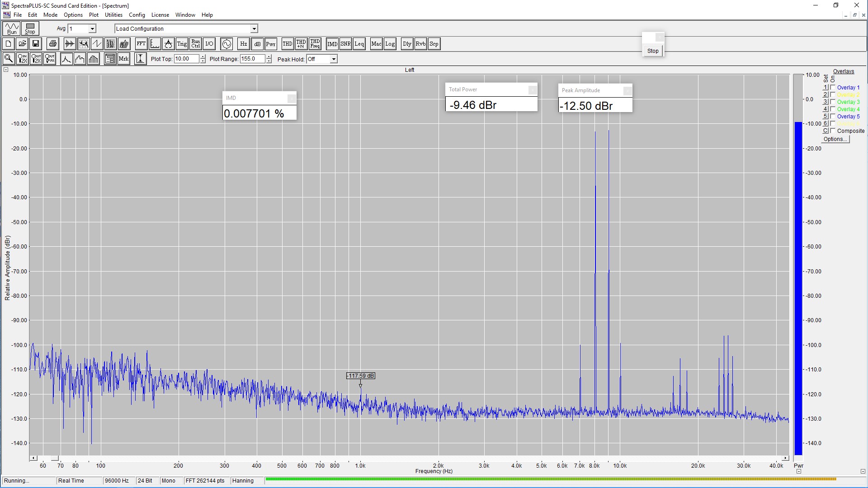This screenshot has width=868, height=488.
Task: Click the overlay Options... button
Action: pyautogui.click(x=835, y=139)
